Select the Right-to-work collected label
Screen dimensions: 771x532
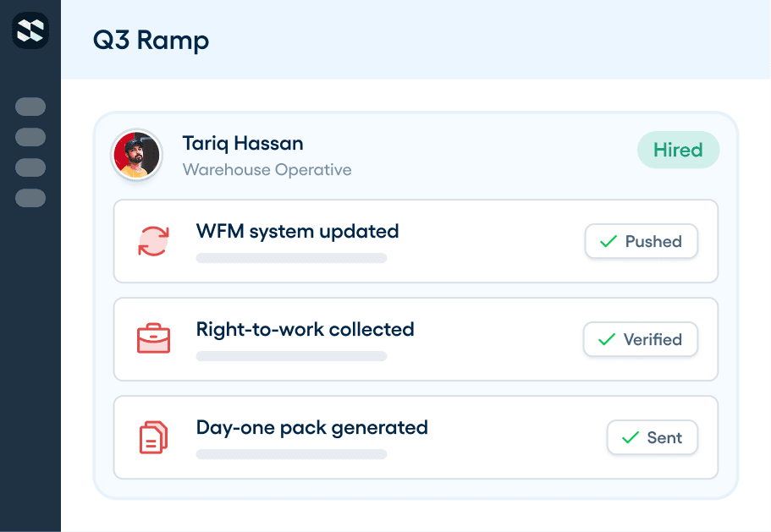306,330
